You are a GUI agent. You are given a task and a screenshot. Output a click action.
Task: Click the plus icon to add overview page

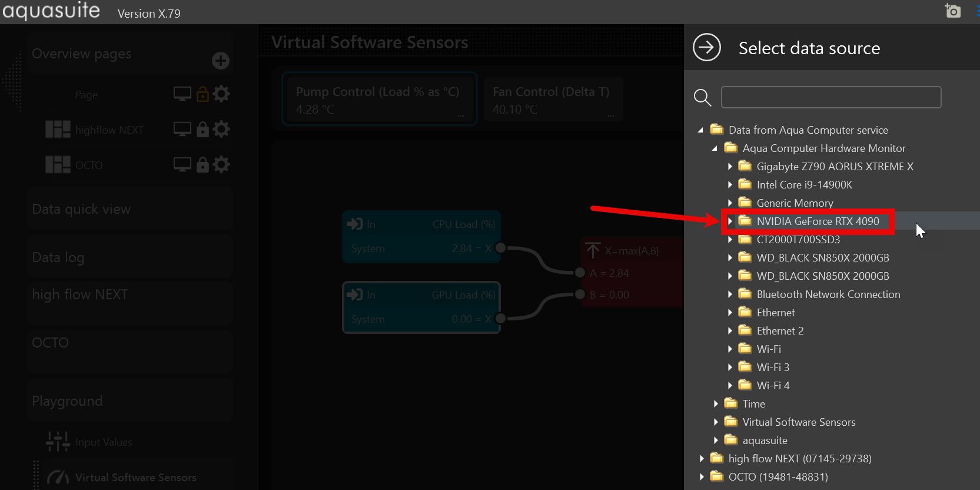(x=220, y=61)
